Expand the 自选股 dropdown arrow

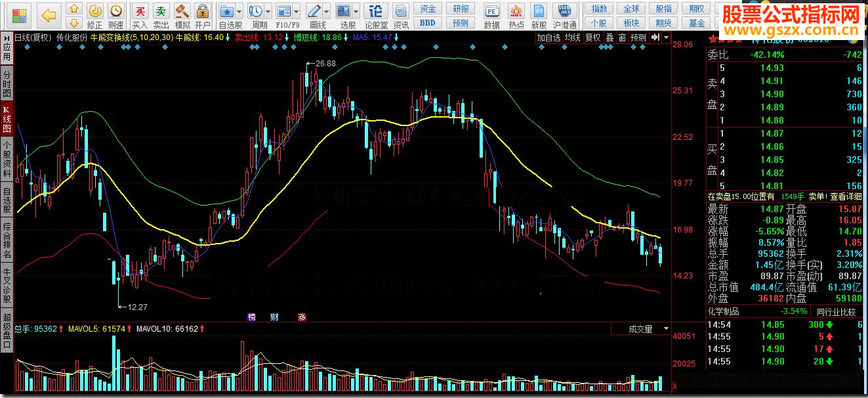tap(239, 11)
